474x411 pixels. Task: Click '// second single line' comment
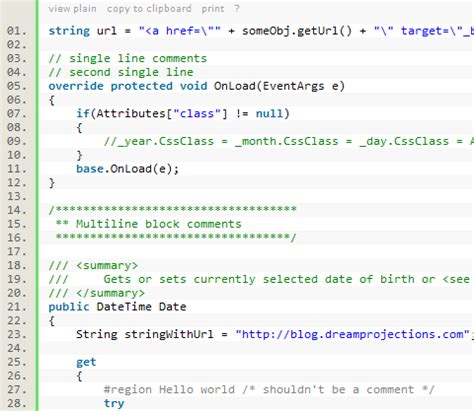click(121, 72)
